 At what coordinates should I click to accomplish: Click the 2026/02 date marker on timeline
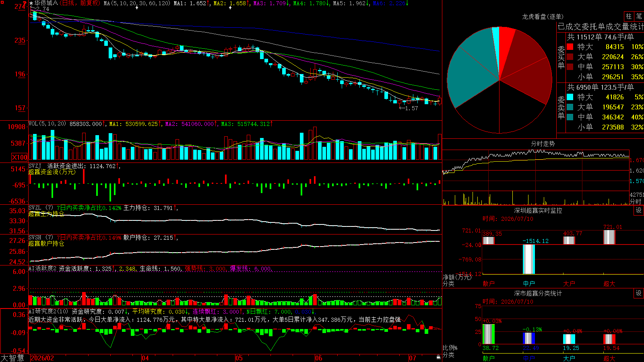[x=42, y=358]
